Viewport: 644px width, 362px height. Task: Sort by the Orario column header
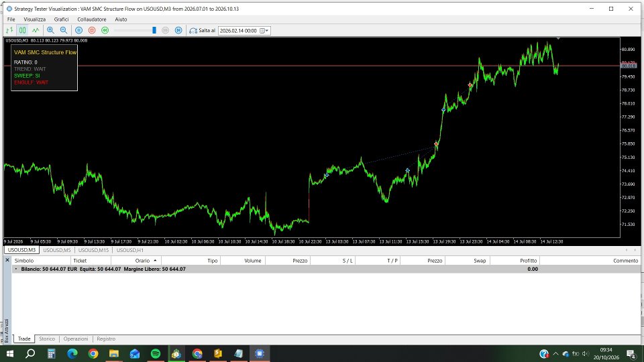coord(136,261)
